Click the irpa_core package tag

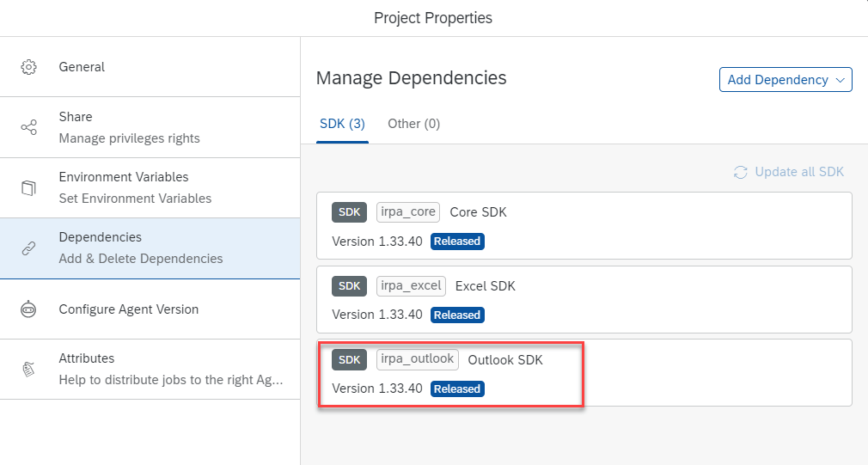[408, 212]
